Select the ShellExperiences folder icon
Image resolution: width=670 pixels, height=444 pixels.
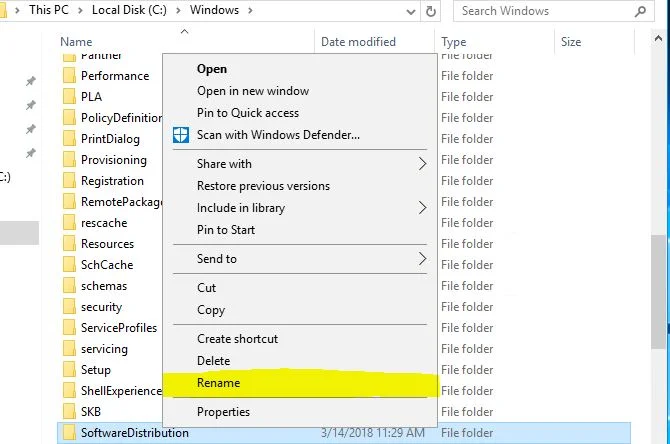coord(69,391)
